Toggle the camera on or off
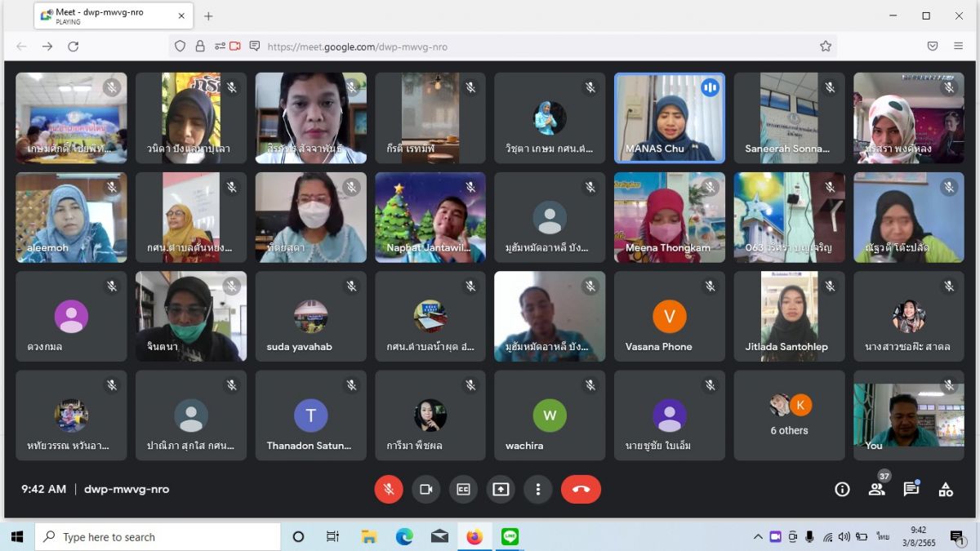The height and width of the screenshot is (551, 980). click(425, 489)
